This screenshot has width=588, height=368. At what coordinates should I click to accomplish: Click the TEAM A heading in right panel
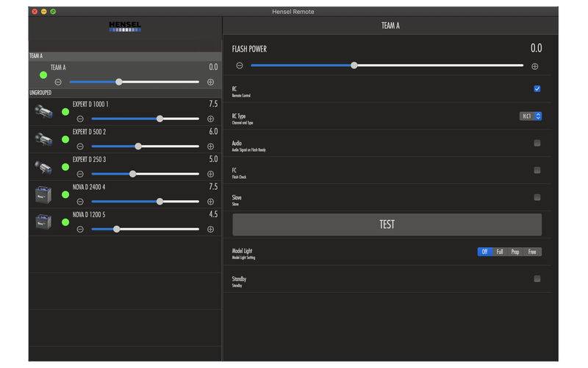390,26
